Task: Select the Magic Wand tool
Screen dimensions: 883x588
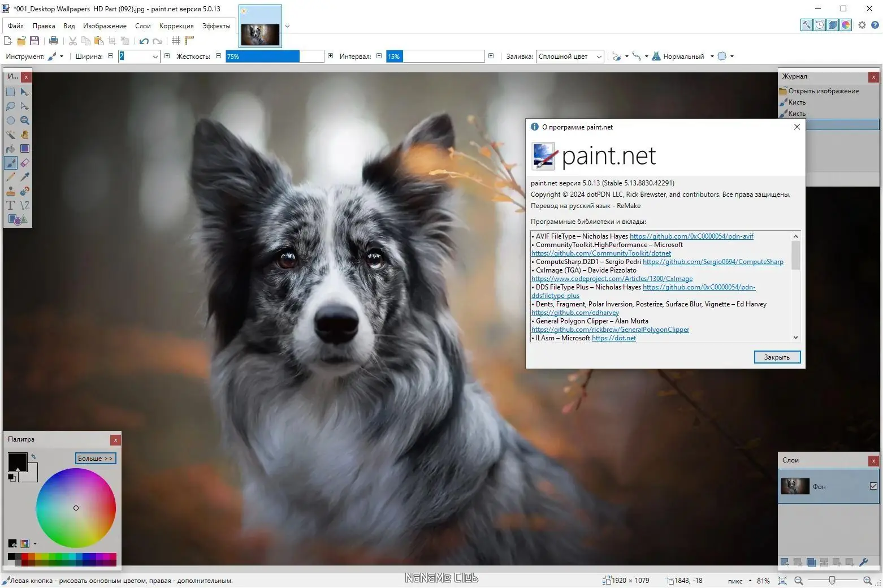Action: coord(11,135)
